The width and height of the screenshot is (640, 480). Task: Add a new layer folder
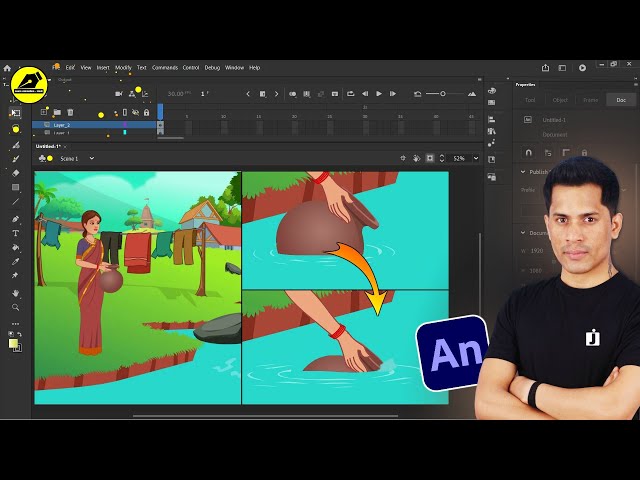tap(57, 112)
